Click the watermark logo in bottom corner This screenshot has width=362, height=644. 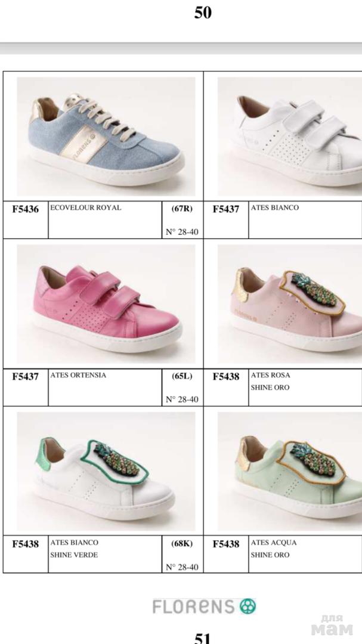(332, 625)
